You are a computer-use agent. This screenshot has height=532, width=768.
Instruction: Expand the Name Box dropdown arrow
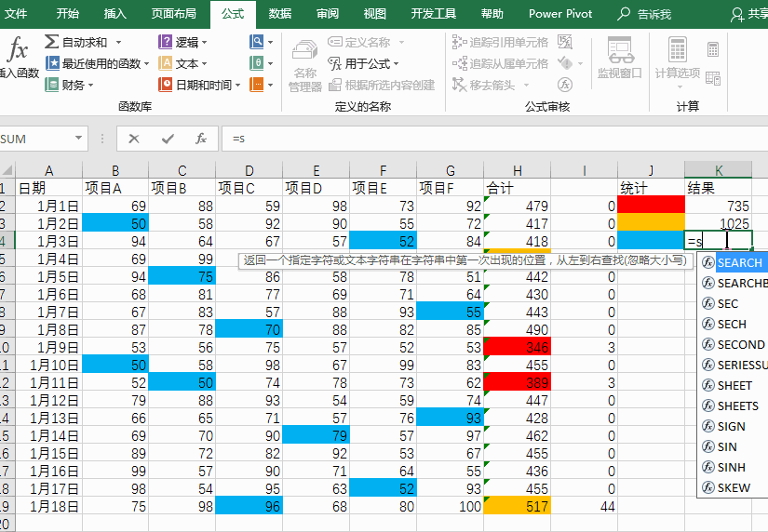(78, 138)
